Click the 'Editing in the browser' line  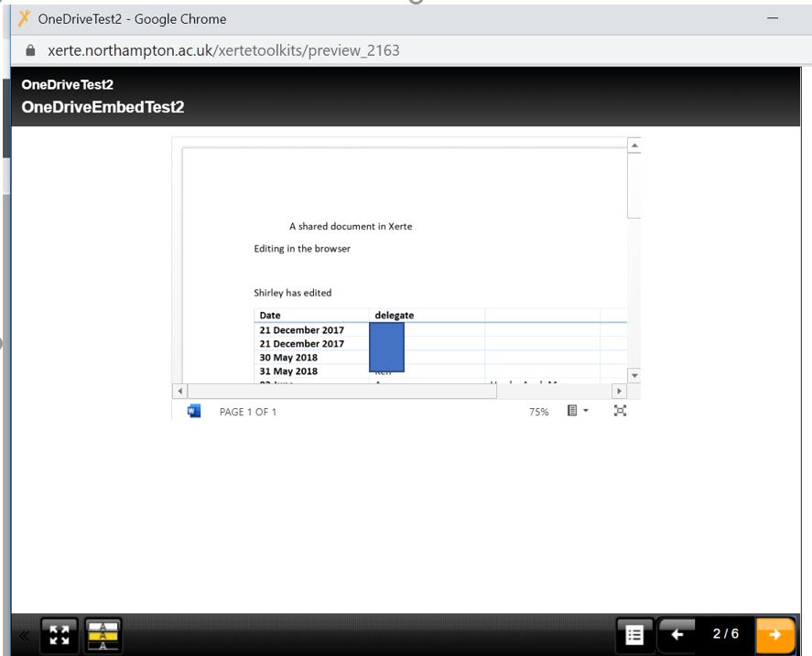[302, 249]
